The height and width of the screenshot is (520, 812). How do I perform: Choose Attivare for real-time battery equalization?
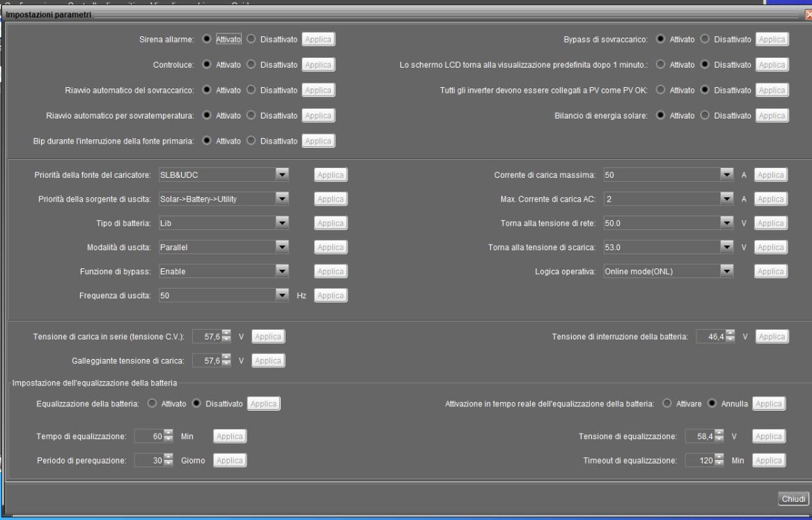667,404
